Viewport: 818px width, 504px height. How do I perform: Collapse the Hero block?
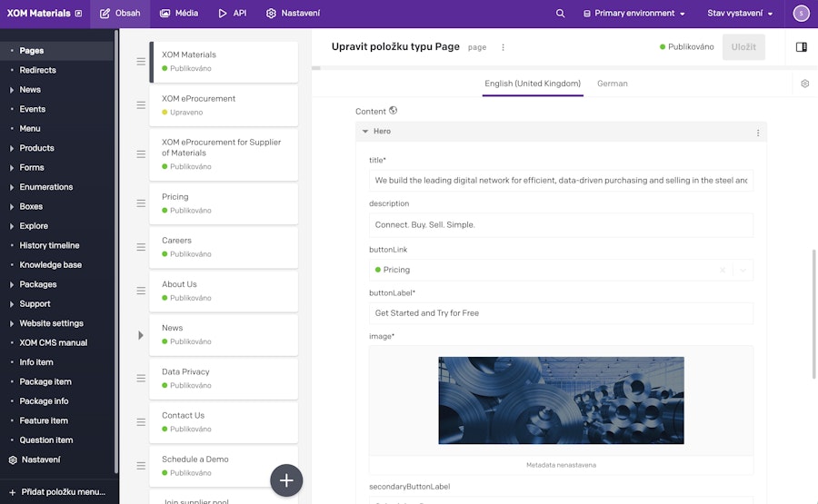[365, 132]
